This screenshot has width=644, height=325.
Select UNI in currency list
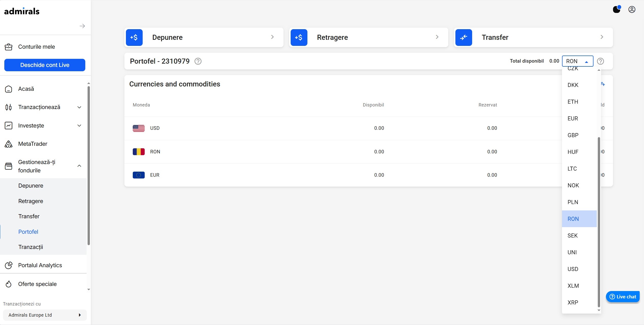tap(579, 252)
